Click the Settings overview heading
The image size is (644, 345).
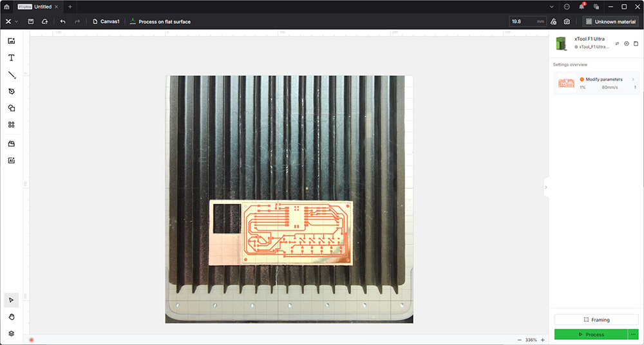pos(570,64)
